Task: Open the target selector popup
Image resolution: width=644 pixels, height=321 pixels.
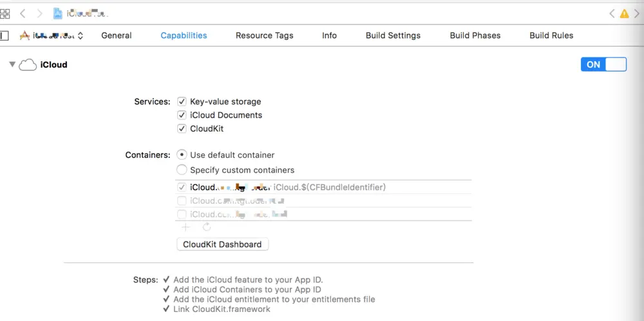Action: tap(52, 36)
